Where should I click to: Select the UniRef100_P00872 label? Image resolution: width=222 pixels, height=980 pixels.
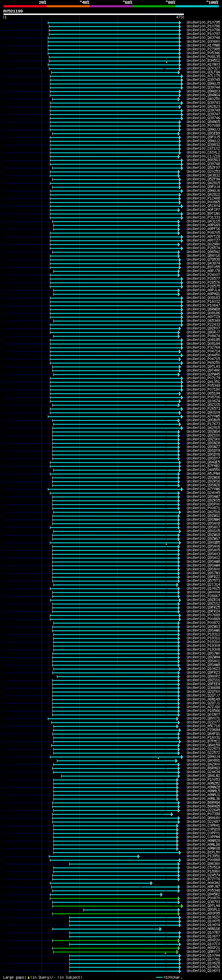tap(203, 623)
